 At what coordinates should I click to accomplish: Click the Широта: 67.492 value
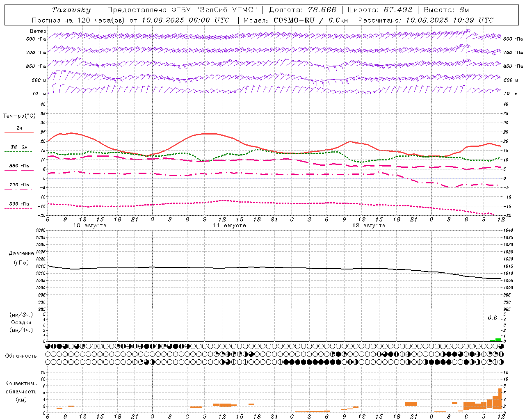[380, 10]
